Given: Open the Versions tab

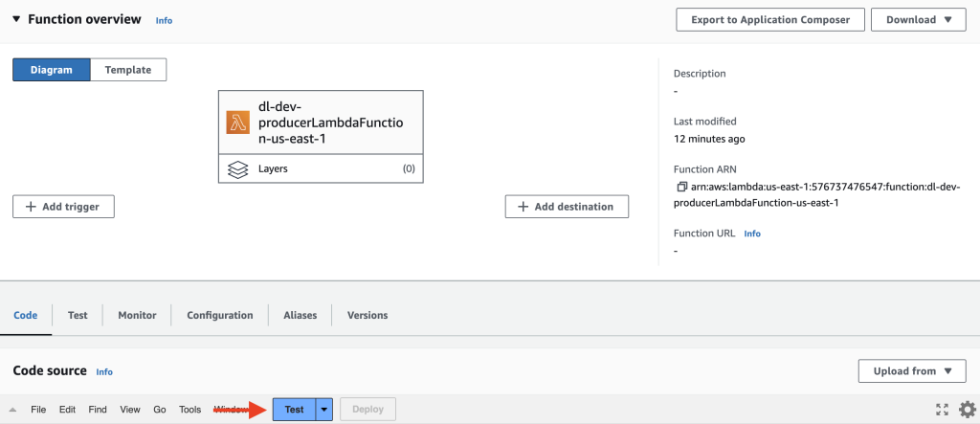Looking at the screenshot, I should click(x=367, y=315).
